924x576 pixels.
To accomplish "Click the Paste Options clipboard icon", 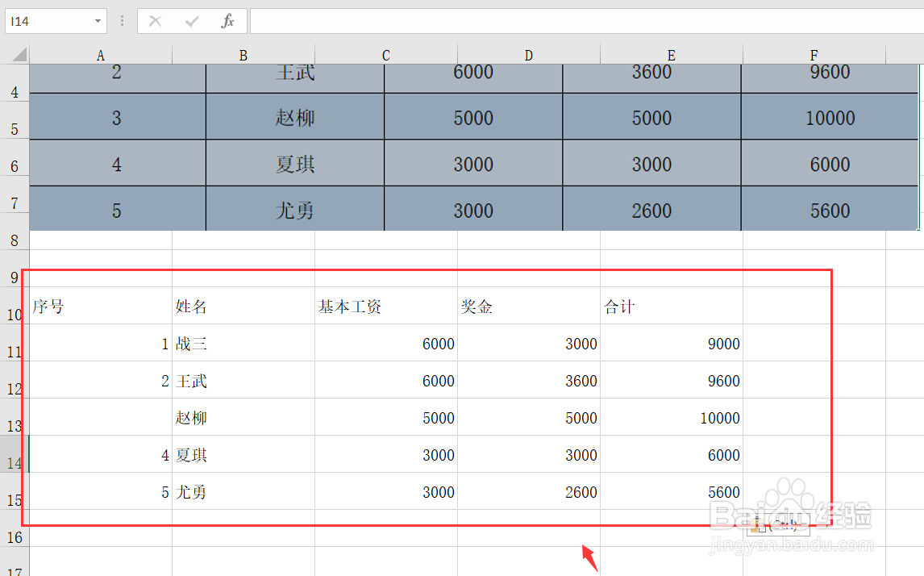I will 756,524.
